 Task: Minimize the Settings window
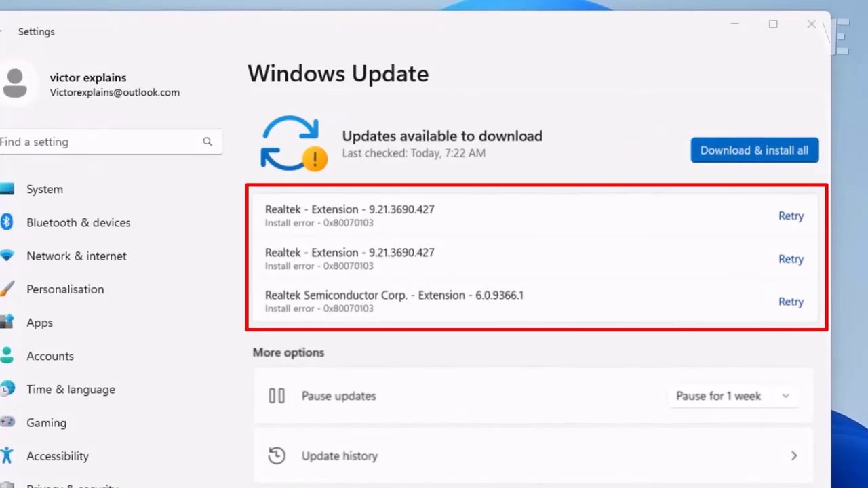[x=734, y=24]
